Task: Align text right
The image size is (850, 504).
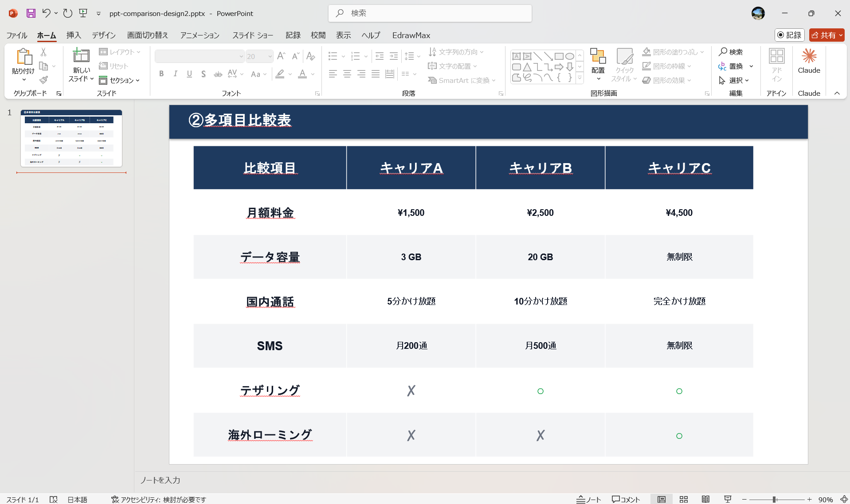Action: [361, 74]
